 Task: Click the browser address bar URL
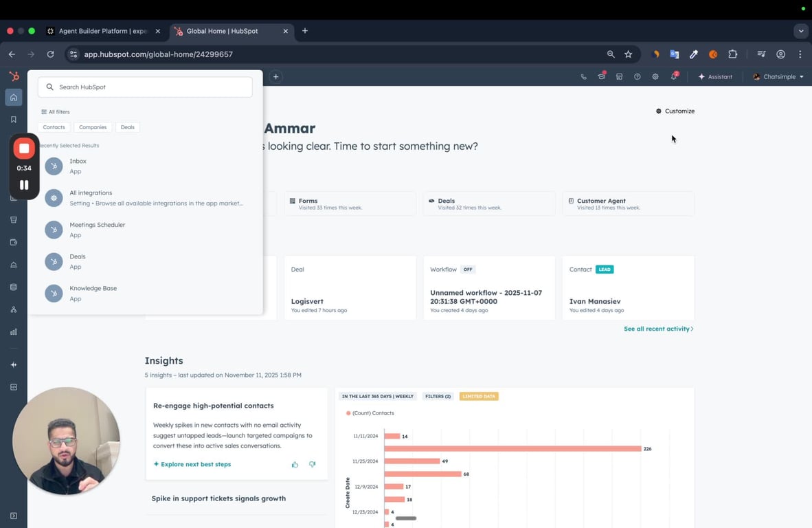159,54
